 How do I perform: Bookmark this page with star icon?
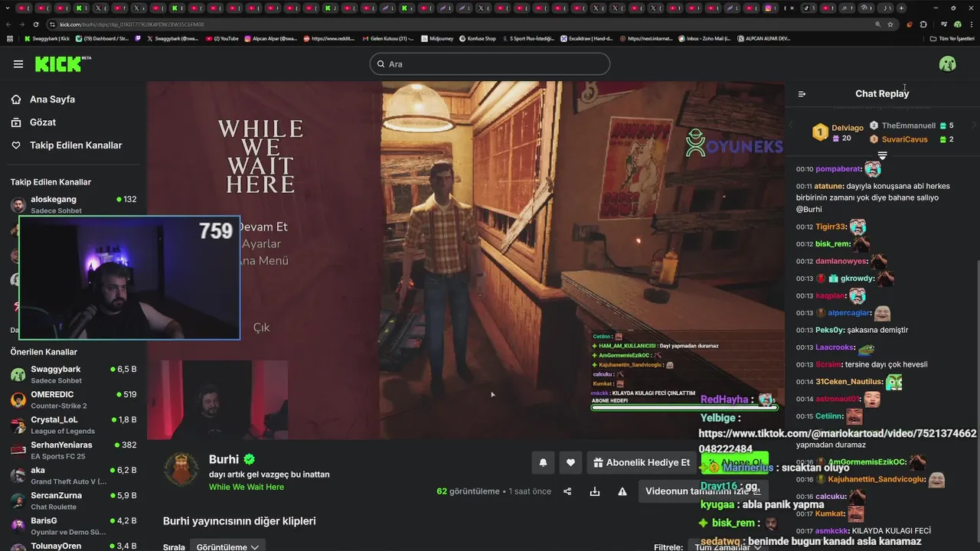click(x=890, y=24)
